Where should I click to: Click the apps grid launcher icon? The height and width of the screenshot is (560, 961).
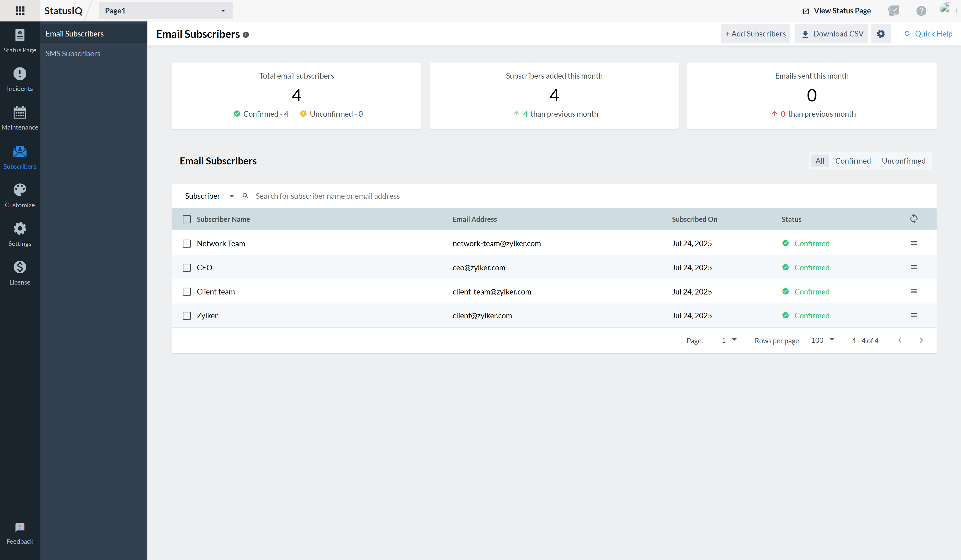tap(20, 11)
